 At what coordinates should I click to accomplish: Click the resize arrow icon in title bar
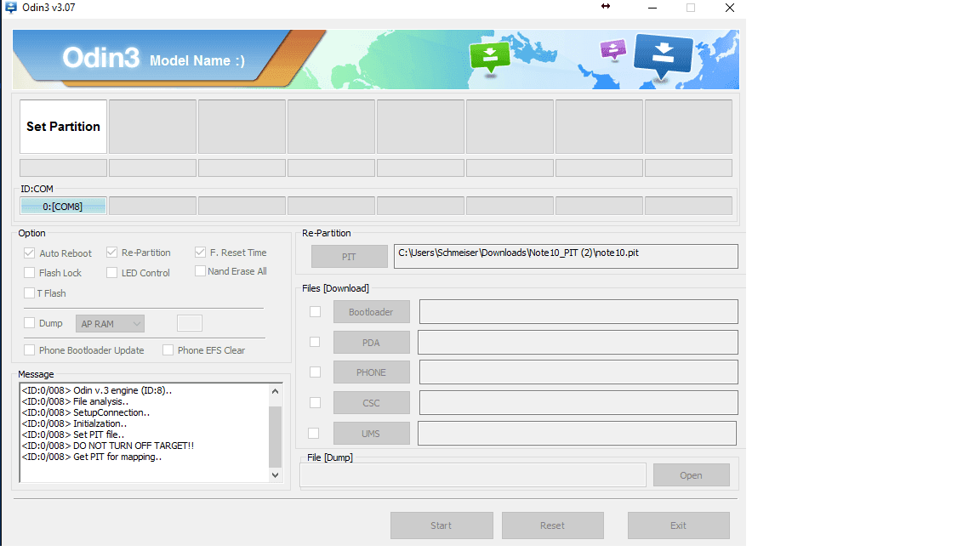pos(605,6)
